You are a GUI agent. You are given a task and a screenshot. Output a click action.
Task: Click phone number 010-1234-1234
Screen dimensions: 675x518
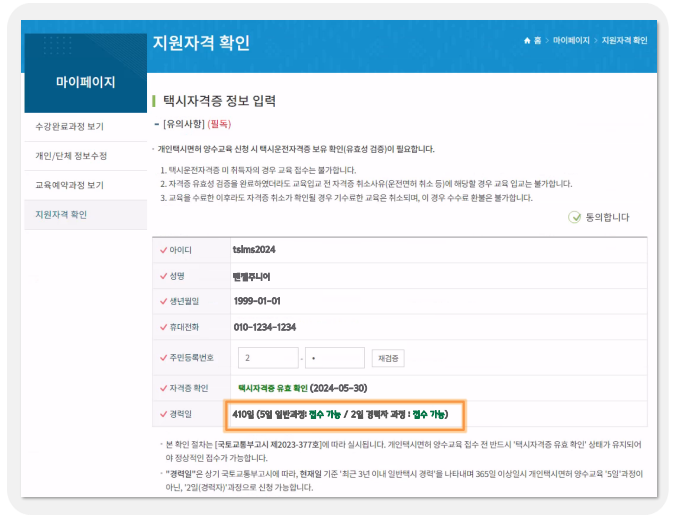pos(265,327)
